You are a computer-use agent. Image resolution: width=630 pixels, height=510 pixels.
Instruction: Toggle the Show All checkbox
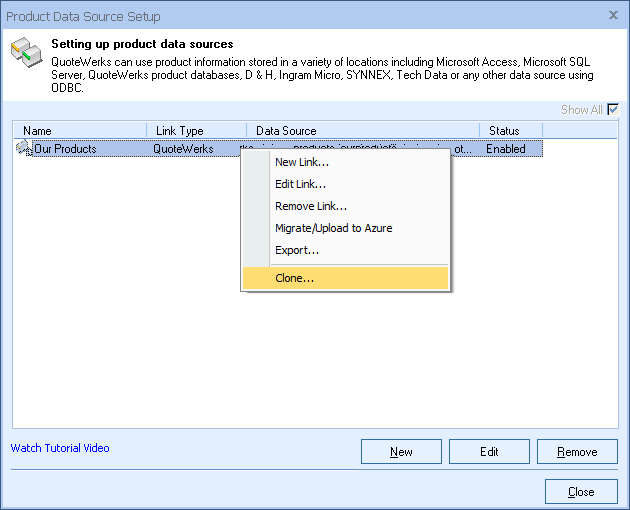(613, 110)
